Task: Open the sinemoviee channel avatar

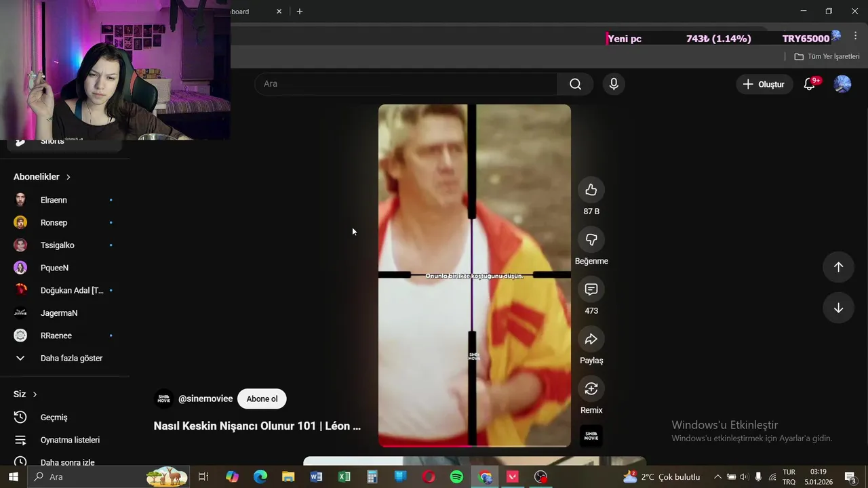Action: pos(163,399)
